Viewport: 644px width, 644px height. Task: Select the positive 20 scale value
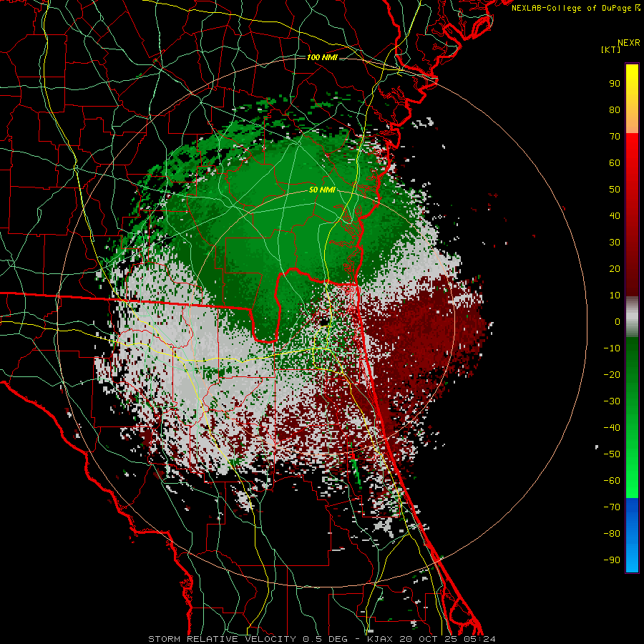(x=615, y=268)
